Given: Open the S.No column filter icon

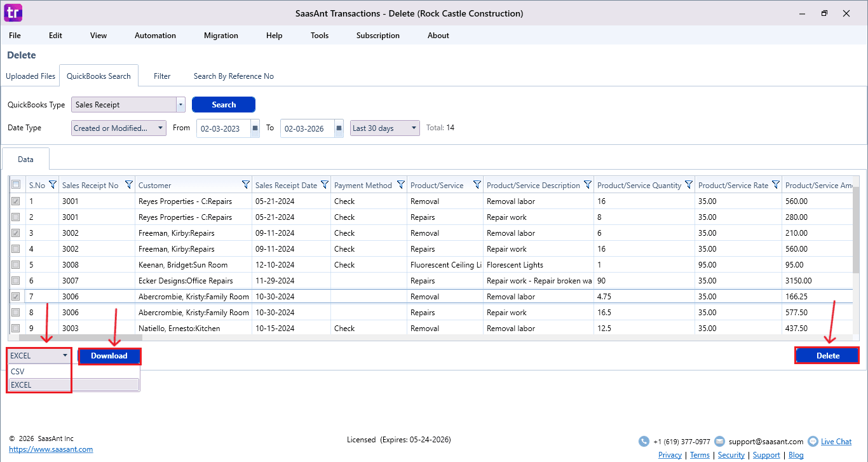Looking at the screenshot, I should 53,185.
